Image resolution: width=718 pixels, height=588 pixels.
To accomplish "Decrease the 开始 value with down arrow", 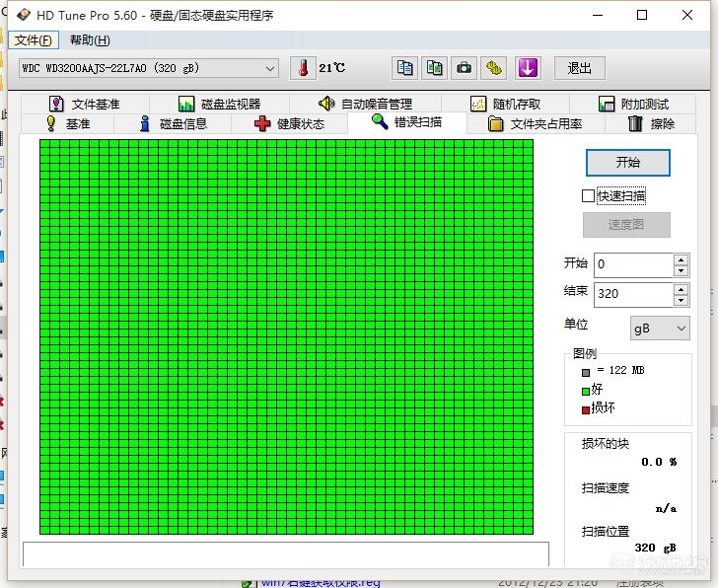I will [x=681, y=270].
